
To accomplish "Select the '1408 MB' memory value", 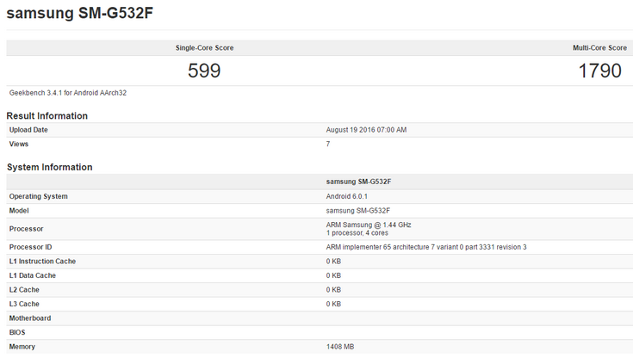I will click(340, 347).
